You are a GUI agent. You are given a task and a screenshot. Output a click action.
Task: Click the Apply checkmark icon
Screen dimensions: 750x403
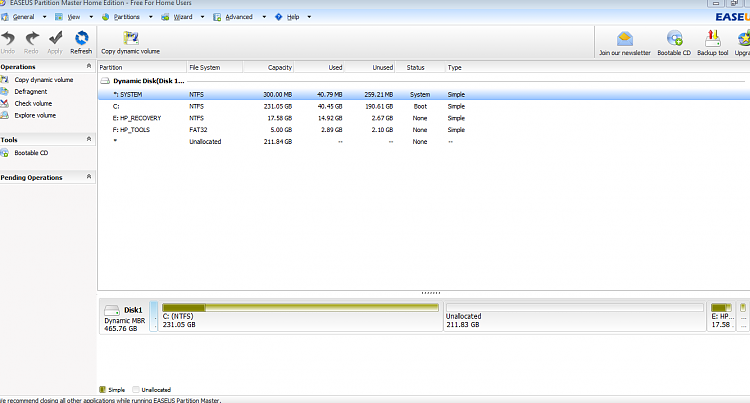click(x=55, y=38)
